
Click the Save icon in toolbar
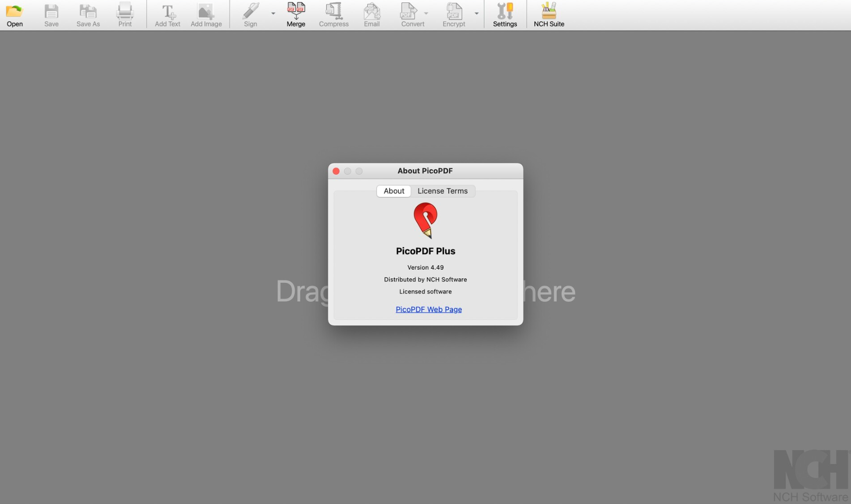pos(51,15)
